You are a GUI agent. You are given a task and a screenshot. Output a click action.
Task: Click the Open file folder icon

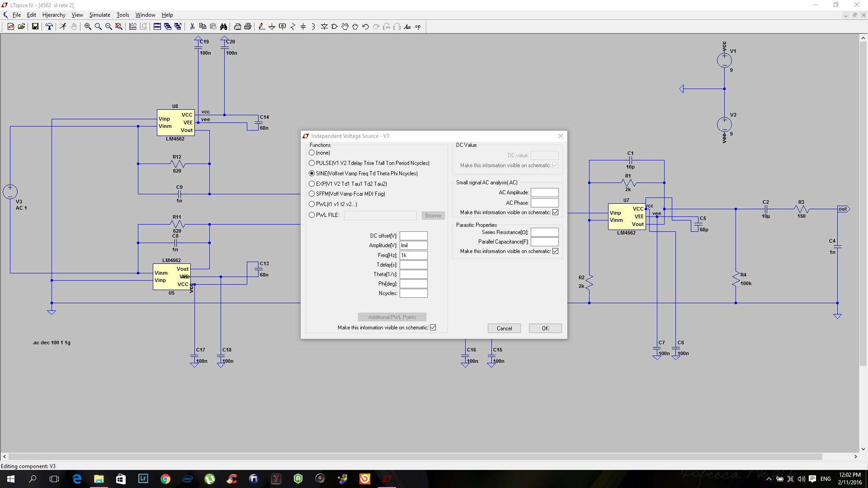tap(21, 27)
